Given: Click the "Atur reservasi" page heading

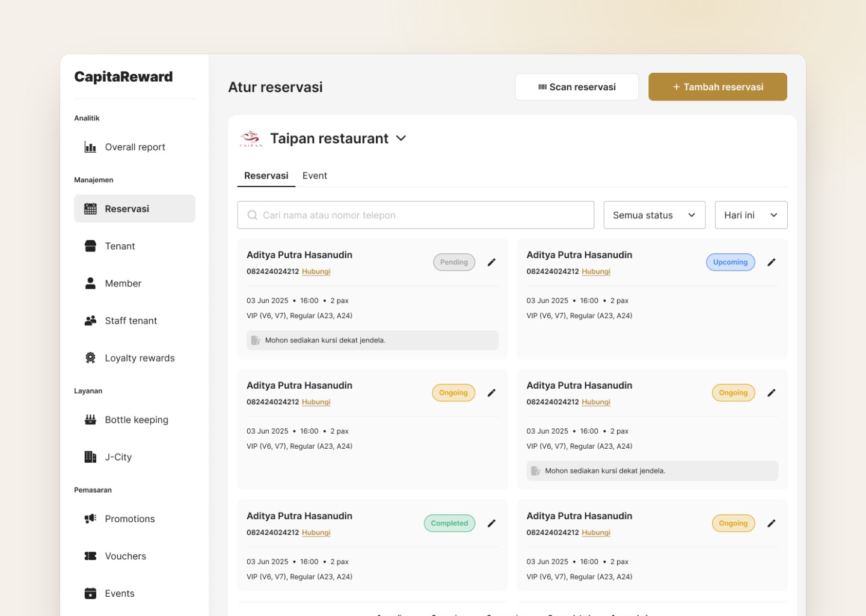Looking at the screenshot, I should pyautogui.click(x=275, y=87).
